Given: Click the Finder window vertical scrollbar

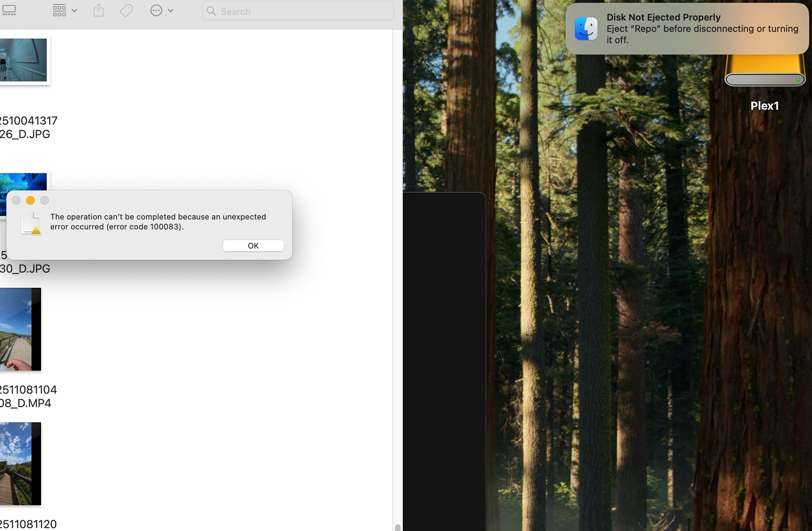Looking at the screenshot, I should pyautogui.click(x=398, y=527).
